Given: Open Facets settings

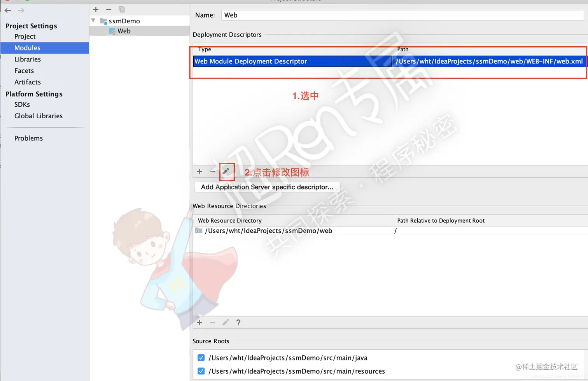Looking at the screenshot, I should tap(24, 71).
